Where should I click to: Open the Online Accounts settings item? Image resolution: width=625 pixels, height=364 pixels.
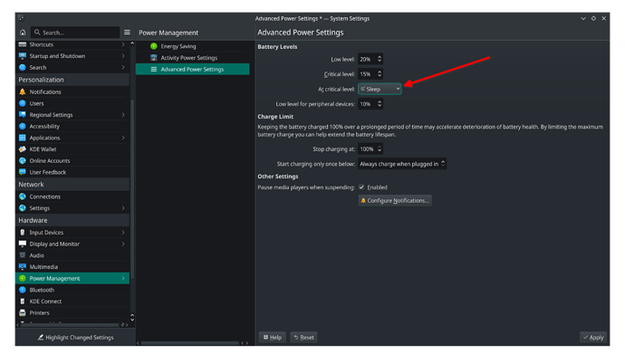72,161
